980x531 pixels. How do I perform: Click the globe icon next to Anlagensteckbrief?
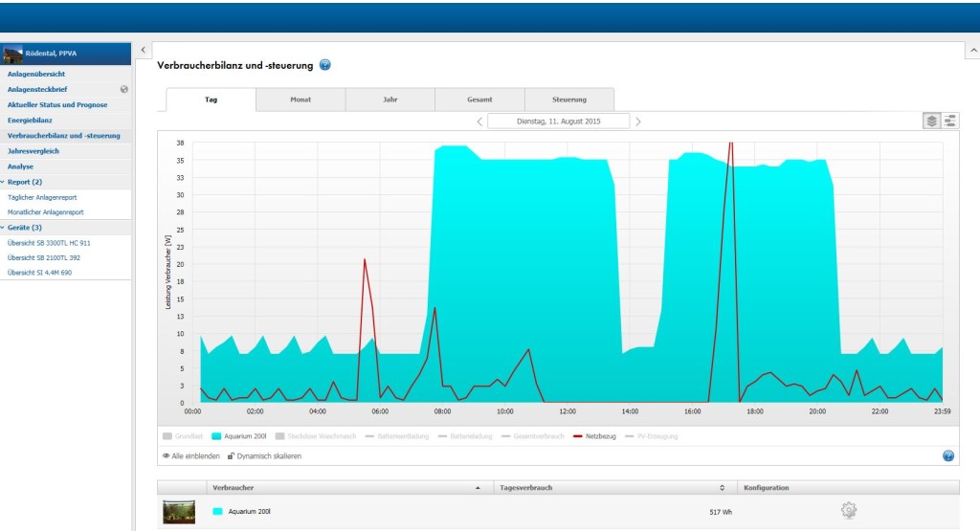(x=123, y=89)
